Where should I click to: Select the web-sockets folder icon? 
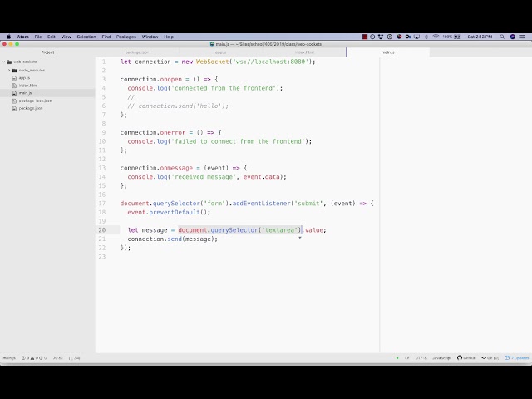[9, 62]
